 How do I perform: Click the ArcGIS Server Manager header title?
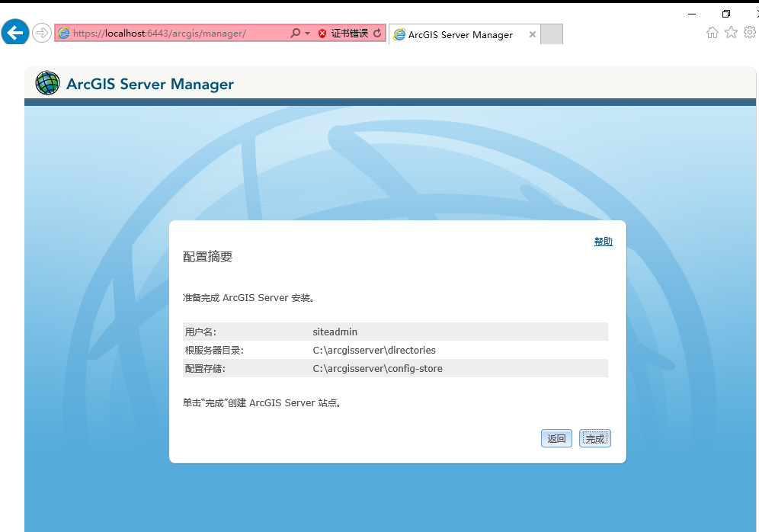(x=150, y=85)
